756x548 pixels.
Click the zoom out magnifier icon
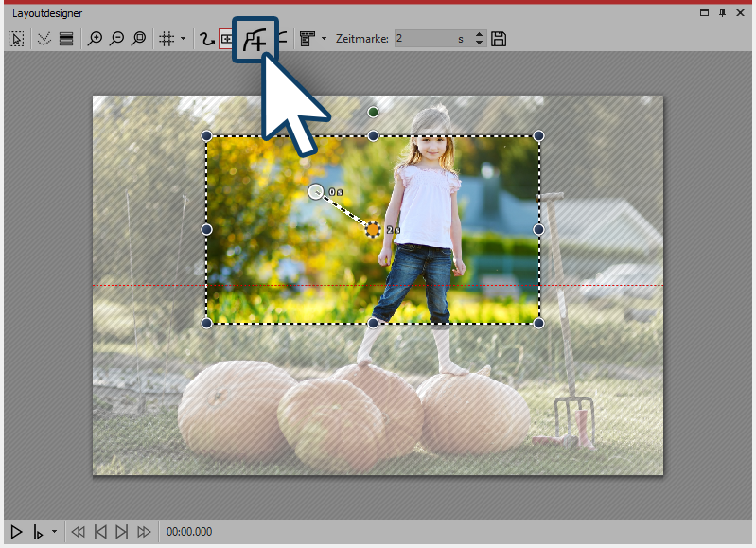(x=116, y=39)
